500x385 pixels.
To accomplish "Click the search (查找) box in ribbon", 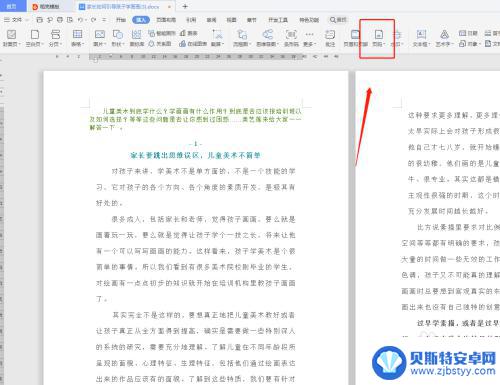I will pyautogui.click(x=338, y=20).
